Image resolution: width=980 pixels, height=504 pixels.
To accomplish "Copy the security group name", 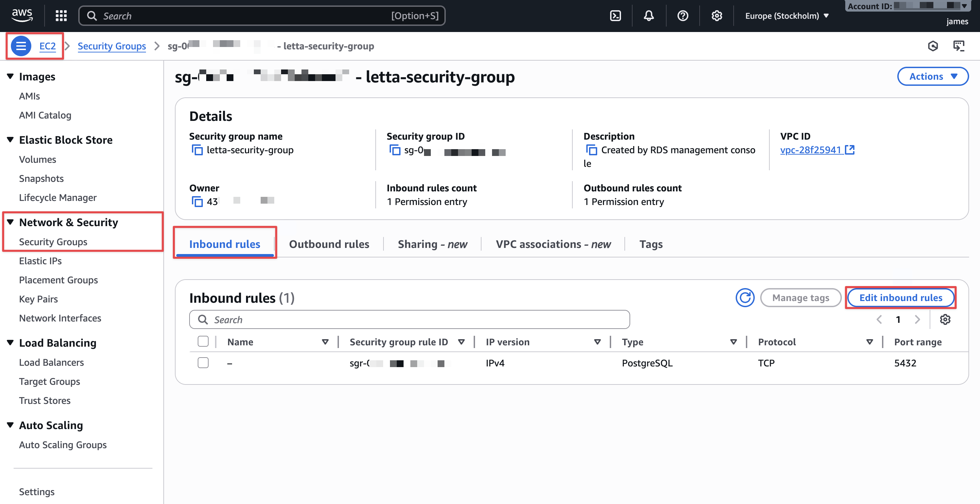I will pyautogui.click(x=197, y=150).
